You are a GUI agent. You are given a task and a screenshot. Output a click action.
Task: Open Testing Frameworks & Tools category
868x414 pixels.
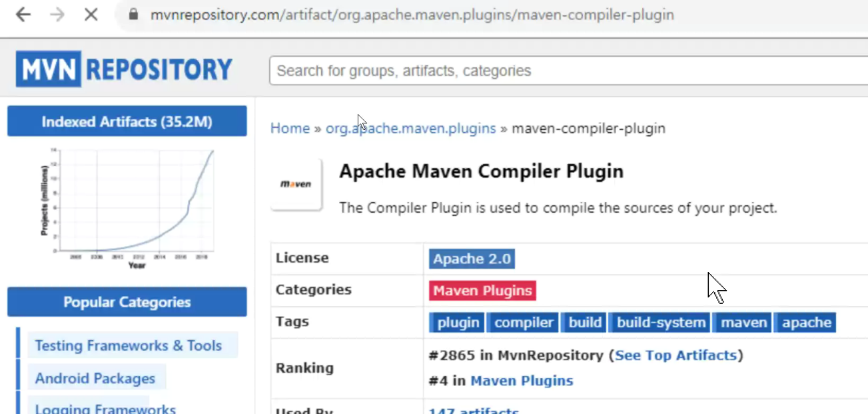coord(129,345)
